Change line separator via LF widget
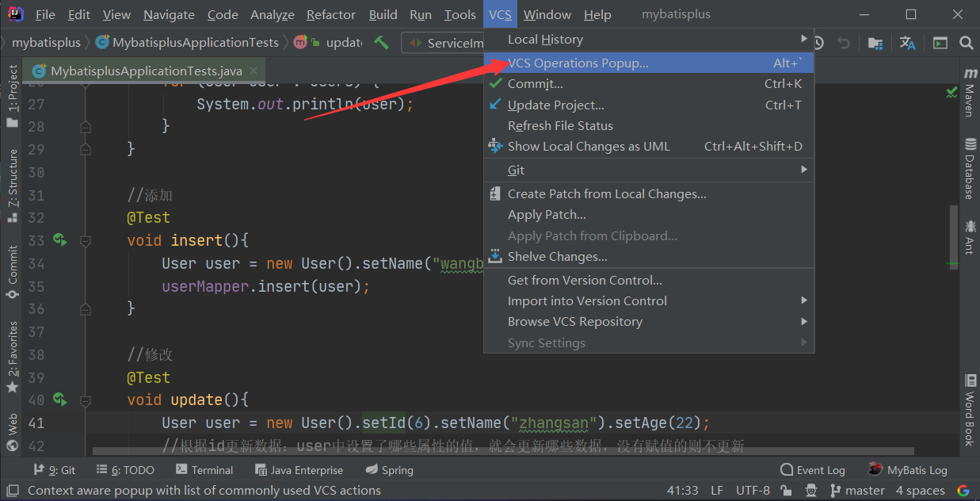Image resolution: width=980 pixels, height=501 pixels. 716,491
